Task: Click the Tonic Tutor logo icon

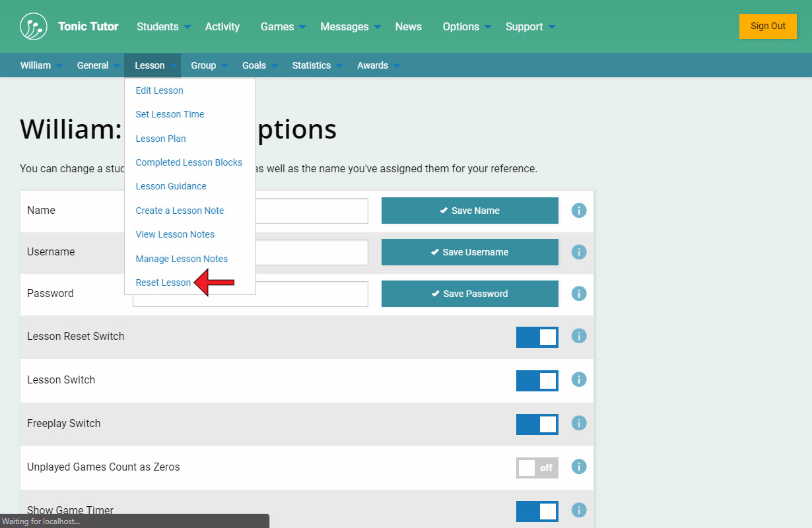Action: [x=34, y=26]
